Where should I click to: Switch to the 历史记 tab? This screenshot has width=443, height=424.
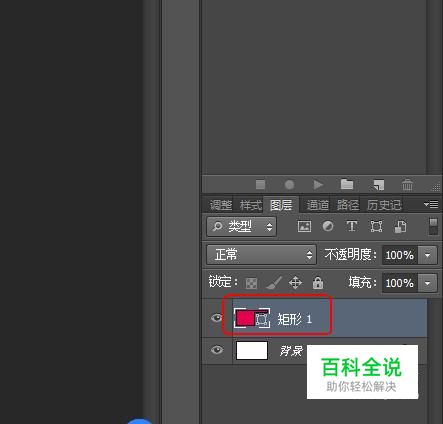(384, 205)
